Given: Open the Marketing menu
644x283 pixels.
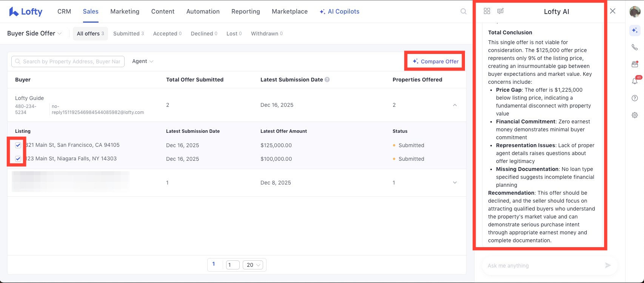Looking at the screenshot, I should (x=125, y=12).
